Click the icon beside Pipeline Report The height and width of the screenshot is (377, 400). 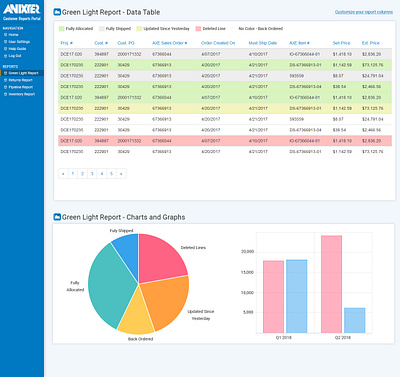pyautogui.click(x=5, y=87)
